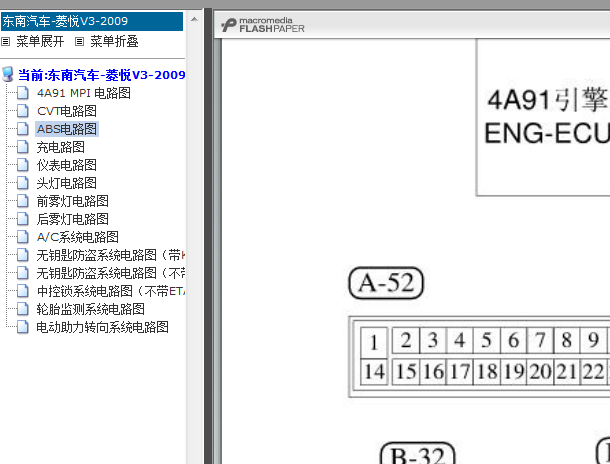The width and height of the screenshot is (610, 464).
Task: Open 头灯电路图 document
Action: tap(67, 183)
